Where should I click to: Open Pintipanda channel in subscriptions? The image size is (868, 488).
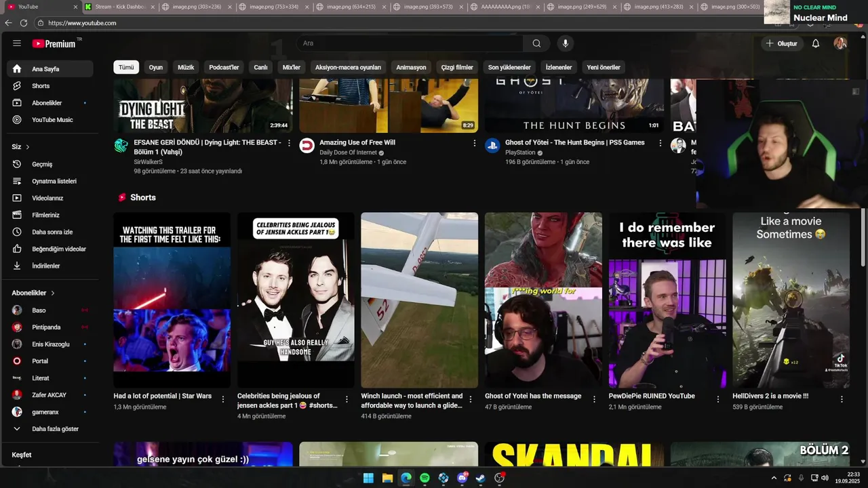click(x=50, y=327)
